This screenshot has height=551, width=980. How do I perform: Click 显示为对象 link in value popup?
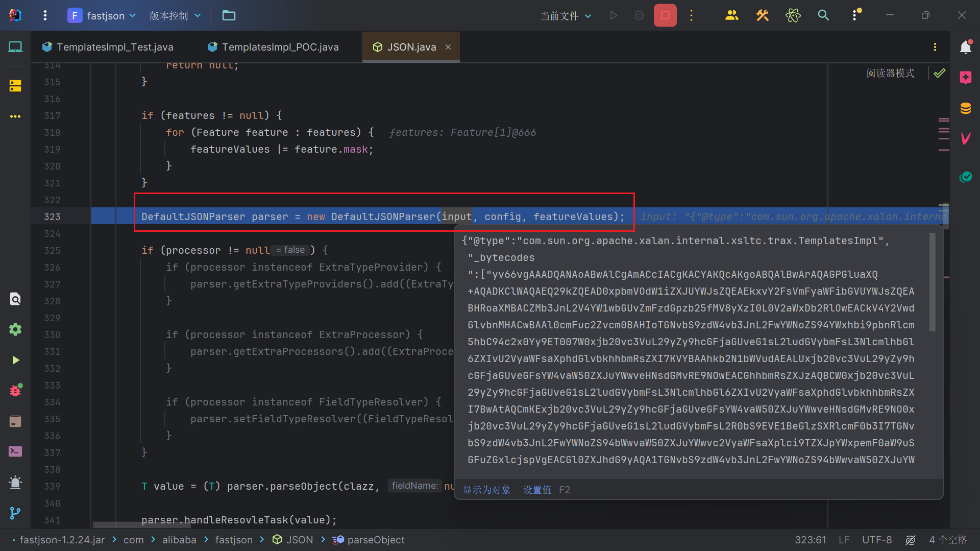point(486,490)
